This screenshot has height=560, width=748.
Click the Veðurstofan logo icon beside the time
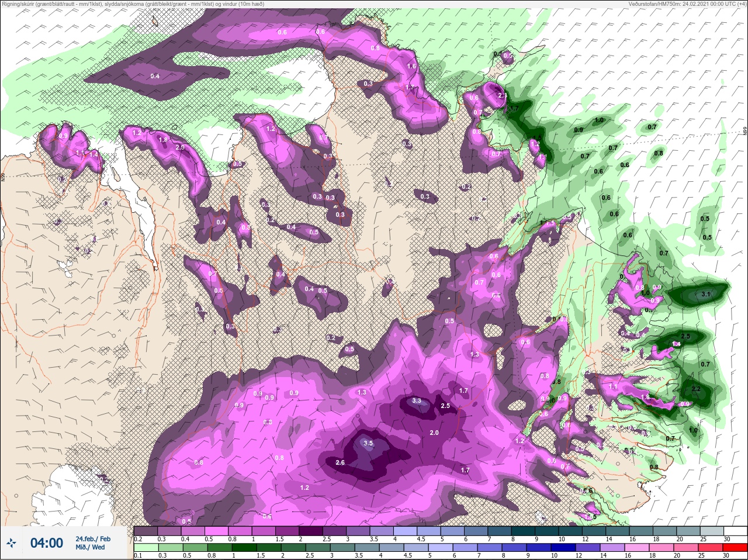point(11,544)
